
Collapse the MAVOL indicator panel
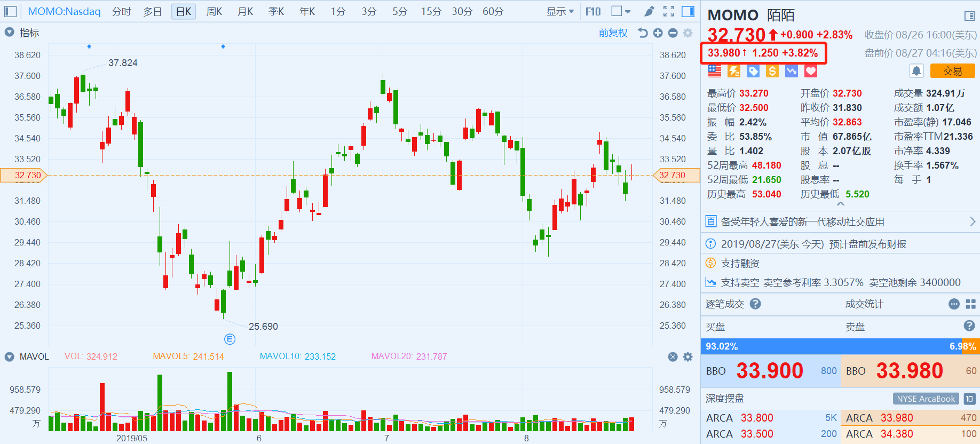click(x=9, y=356)
